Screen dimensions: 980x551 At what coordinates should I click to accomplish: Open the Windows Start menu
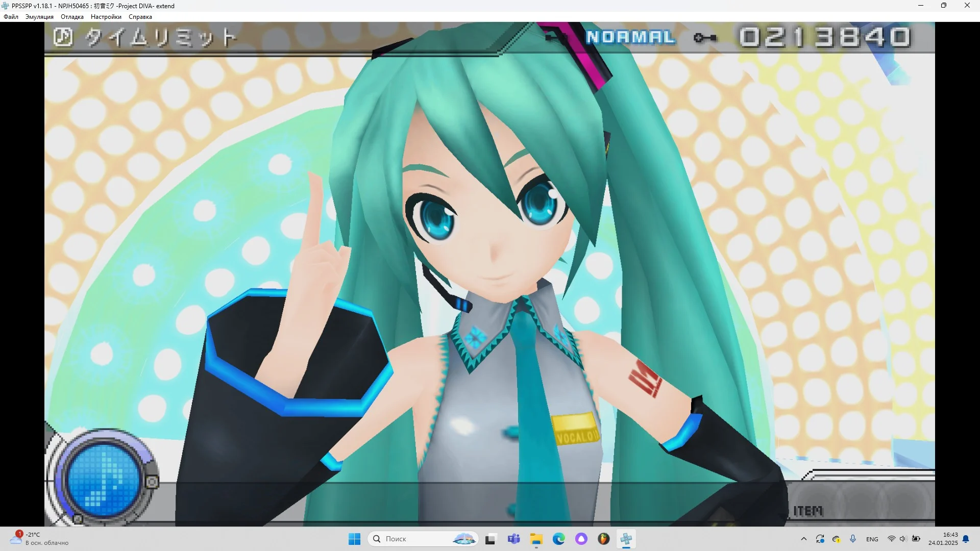point(354,539)
